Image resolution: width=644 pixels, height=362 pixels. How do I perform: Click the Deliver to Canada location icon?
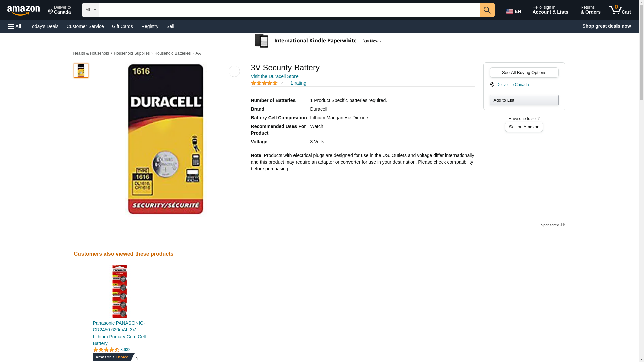click(492, 85)
